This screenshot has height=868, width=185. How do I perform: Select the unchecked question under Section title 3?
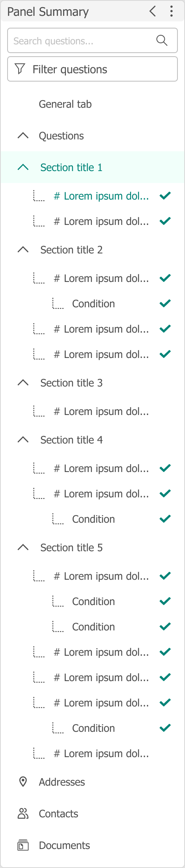(101, 411)
